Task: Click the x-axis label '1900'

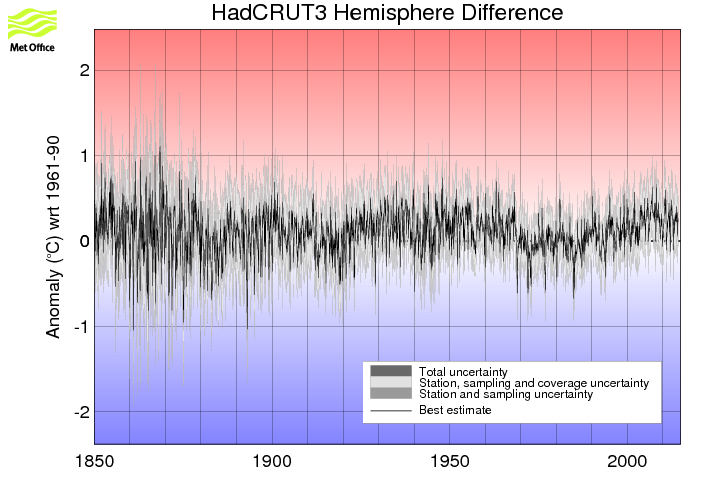Action: point(272,461)
